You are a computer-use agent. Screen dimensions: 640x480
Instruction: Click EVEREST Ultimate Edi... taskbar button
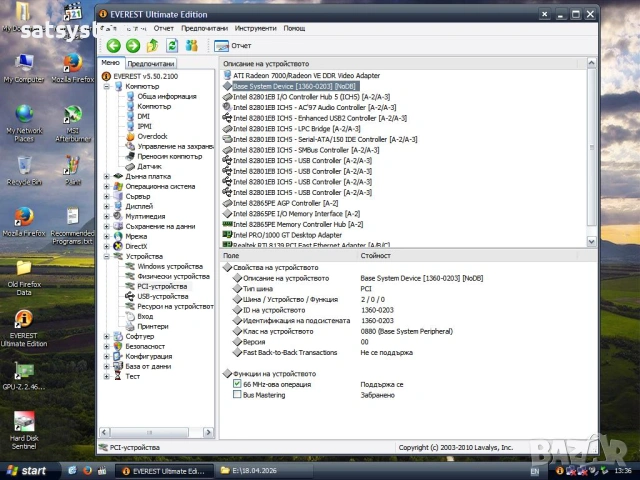tap(164, 471)
